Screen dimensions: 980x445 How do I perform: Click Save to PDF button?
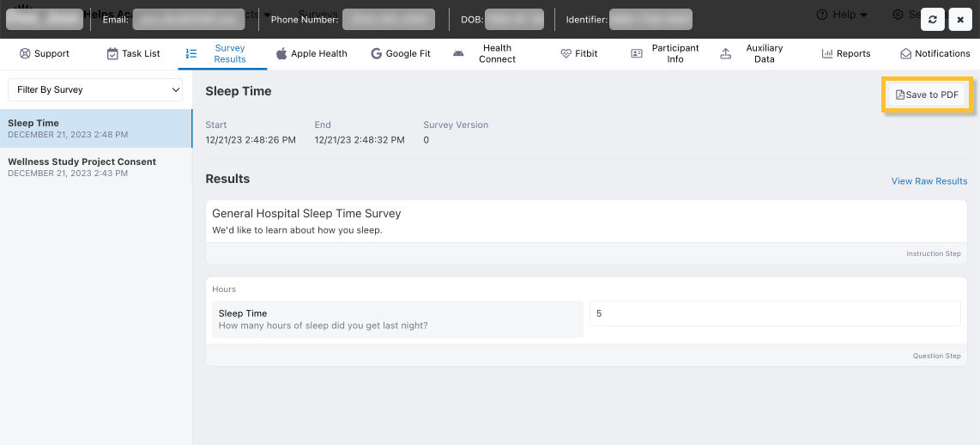coord(927,94)
